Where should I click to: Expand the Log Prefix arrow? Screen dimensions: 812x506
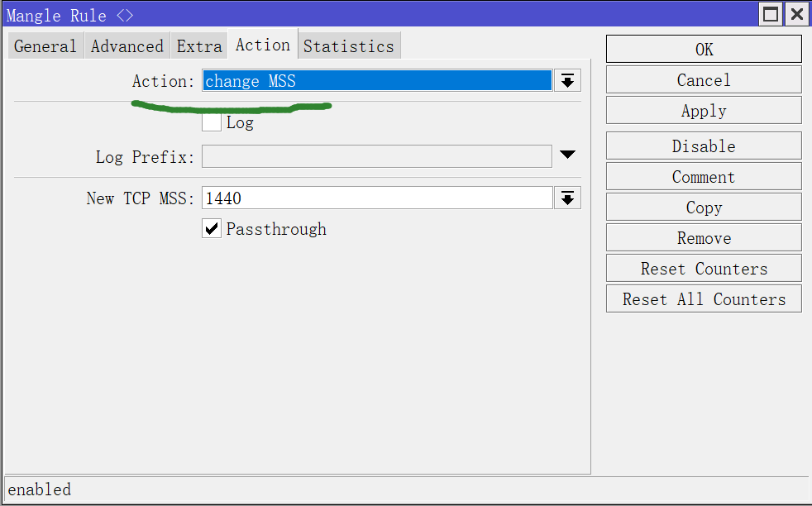567,155
